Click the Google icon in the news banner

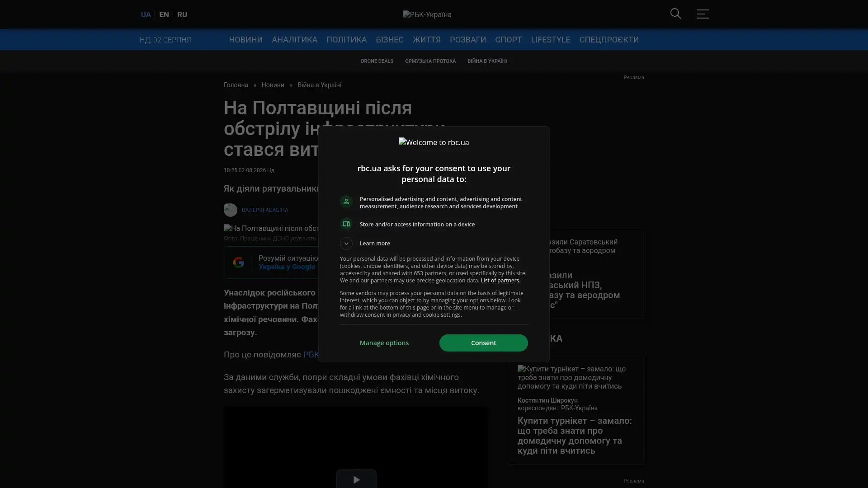238,263
